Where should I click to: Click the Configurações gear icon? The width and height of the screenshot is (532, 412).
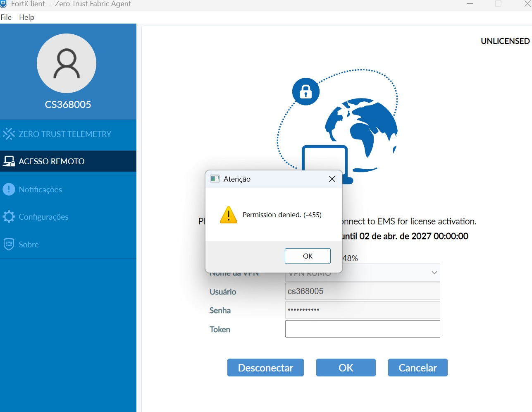(9, 217)
